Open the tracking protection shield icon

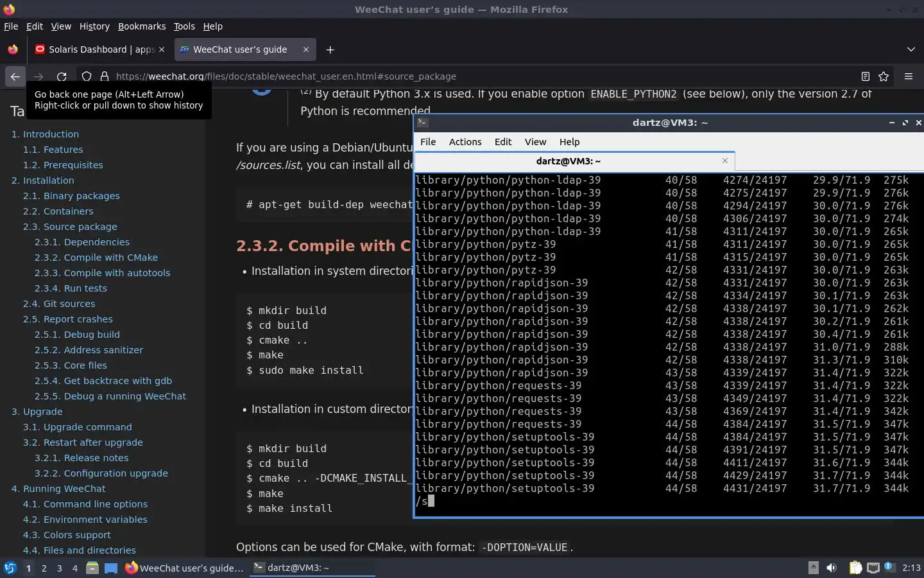pyautogui.click(x=87, y=76)
